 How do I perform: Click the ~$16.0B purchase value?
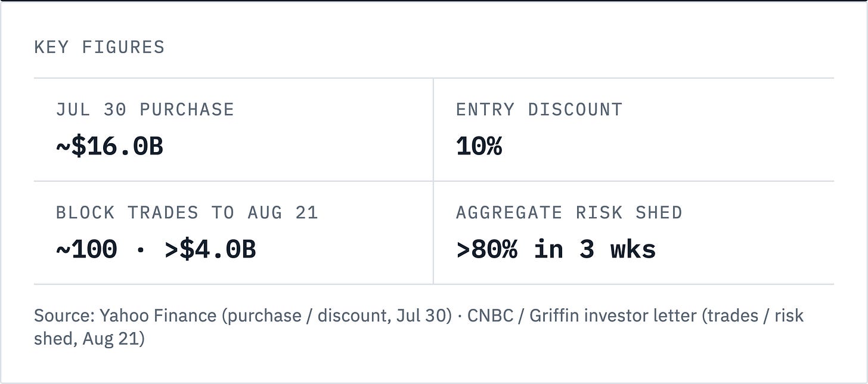(110, 146)
